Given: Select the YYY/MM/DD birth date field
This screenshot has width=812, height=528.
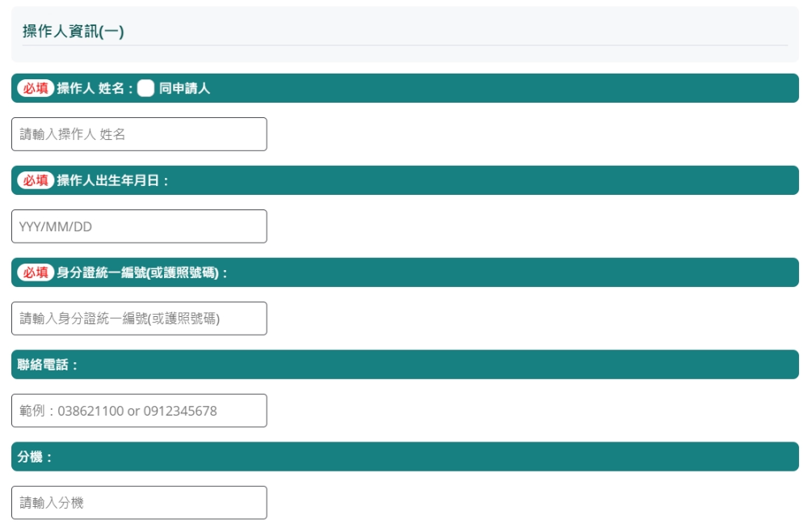Looking at the screenshot, I should [x=137, y=226].
